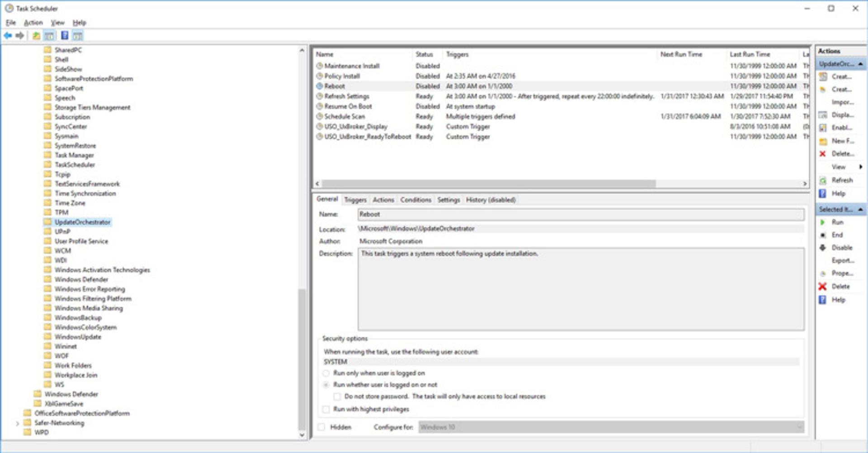Click the Refresh icon in Actions pane
Screen dimensions: 868x453
pos(823,181)
